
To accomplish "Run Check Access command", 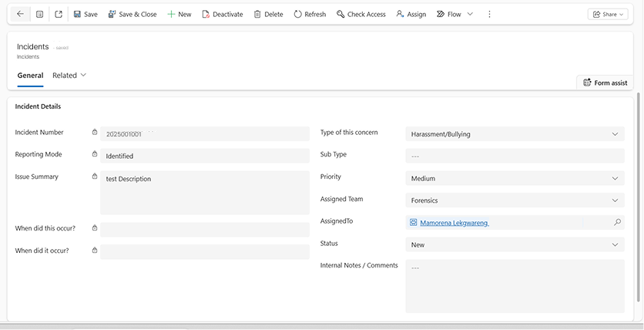I will (361, 14).
